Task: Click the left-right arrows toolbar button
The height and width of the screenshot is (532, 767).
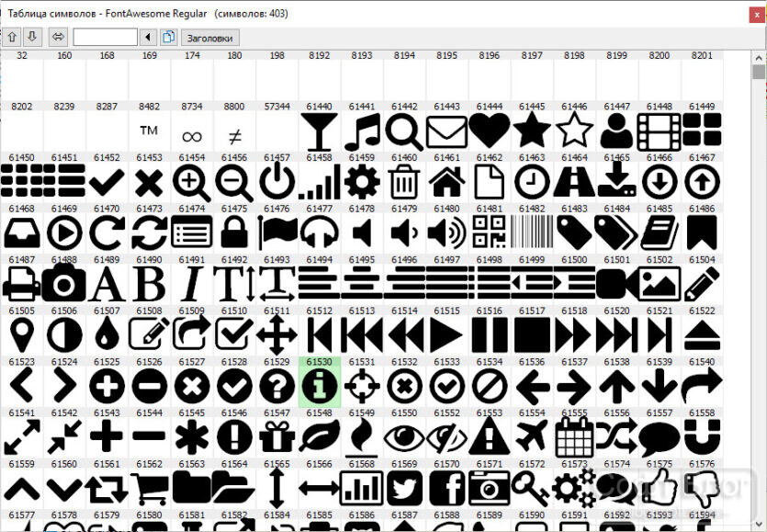Action: pyautogui.click(x=58, y=37)
